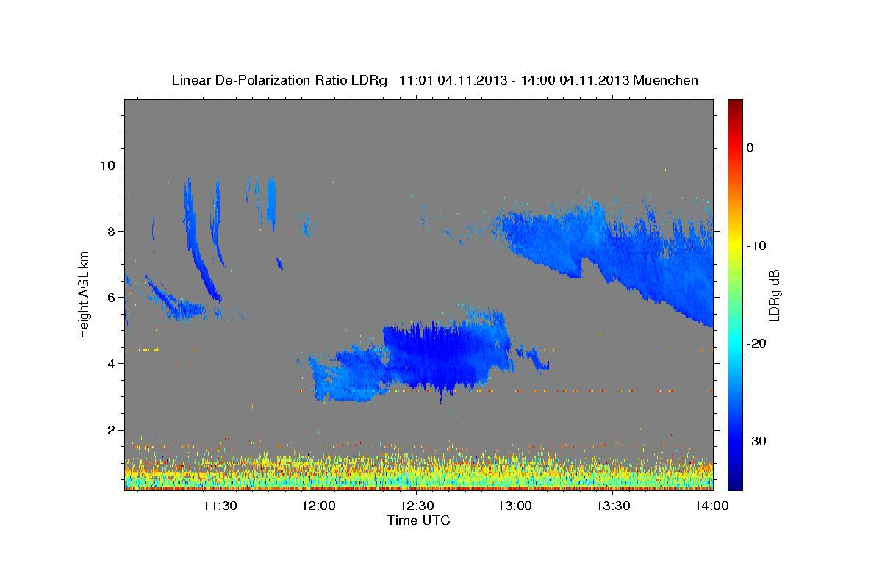Click the '13:00' time tick label

pos(514,506)
